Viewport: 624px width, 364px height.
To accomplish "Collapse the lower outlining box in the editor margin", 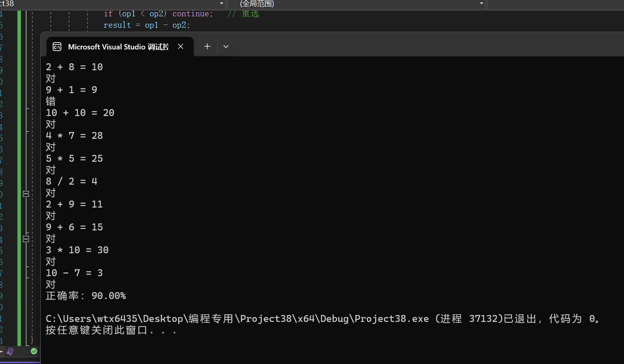I will (26, 239).
